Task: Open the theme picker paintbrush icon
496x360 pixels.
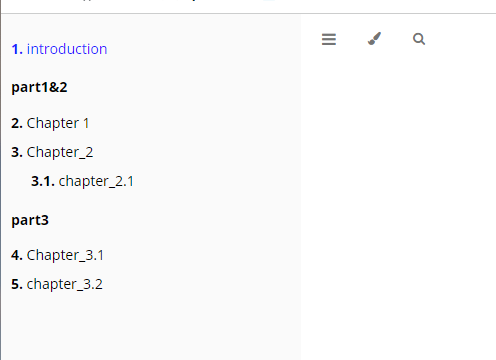Action: [374, 39]
